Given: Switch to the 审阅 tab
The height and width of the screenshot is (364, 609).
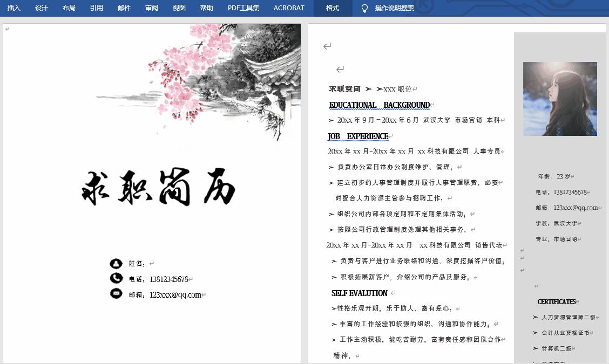Looking at the screenshot, I should 151,8.
